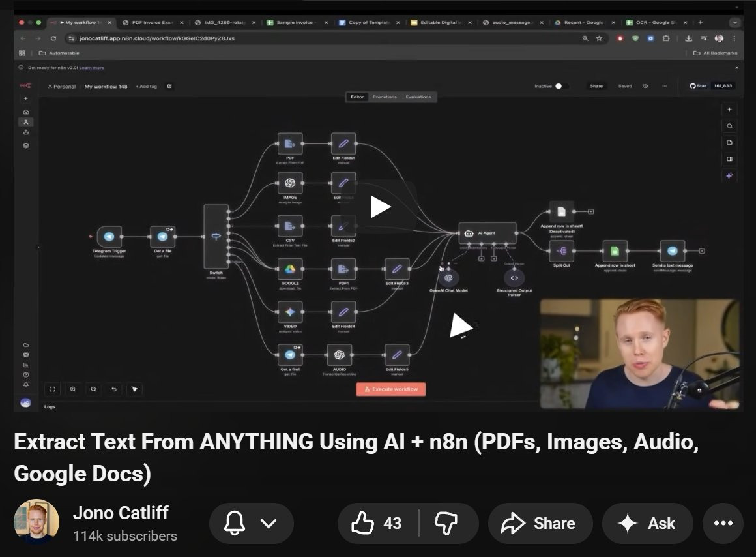Image resolution: width=756 pixels, height=557 pixels.
Task: Switch to the Executions tab
Action: coord(385,97)
